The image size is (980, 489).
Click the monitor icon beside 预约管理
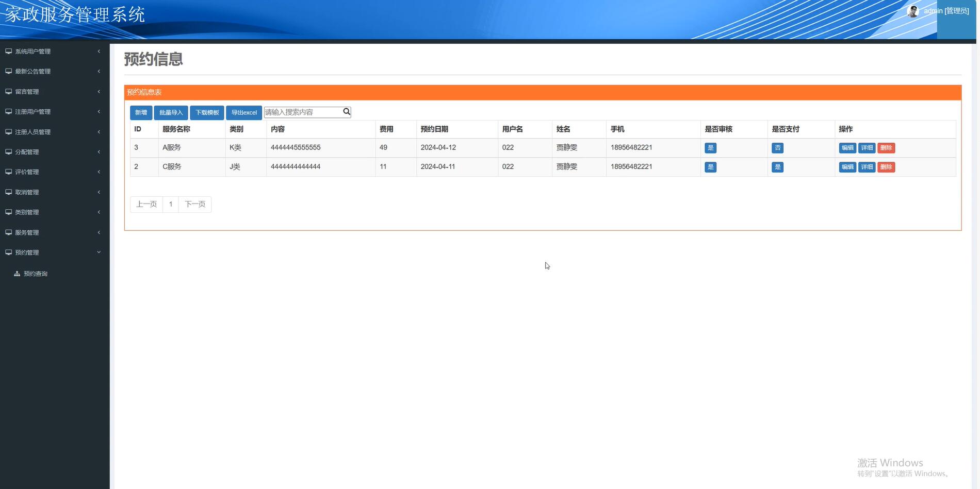point(9,252)
